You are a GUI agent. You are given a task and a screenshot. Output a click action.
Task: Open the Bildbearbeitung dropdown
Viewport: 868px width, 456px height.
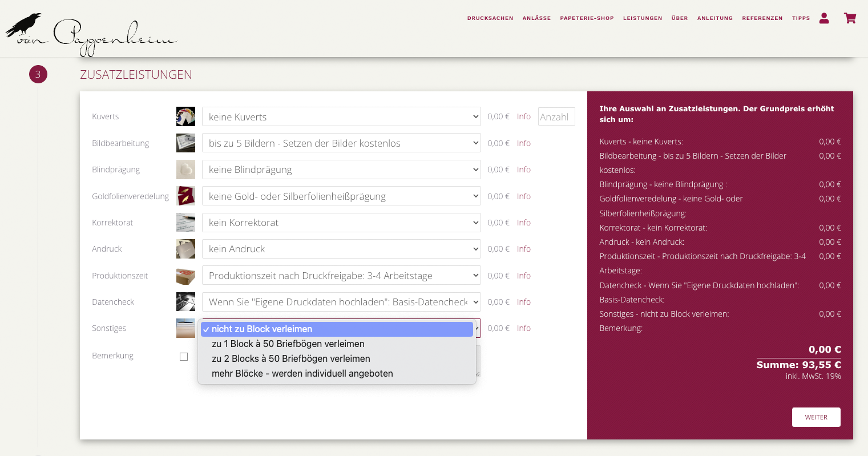(341, 143)
